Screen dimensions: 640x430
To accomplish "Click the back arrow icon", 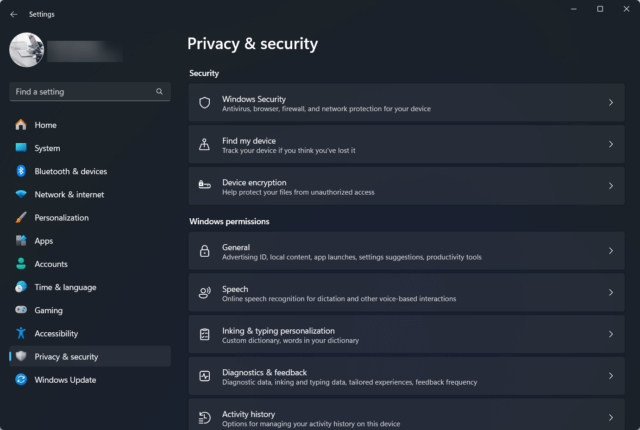I will point(14,14).
